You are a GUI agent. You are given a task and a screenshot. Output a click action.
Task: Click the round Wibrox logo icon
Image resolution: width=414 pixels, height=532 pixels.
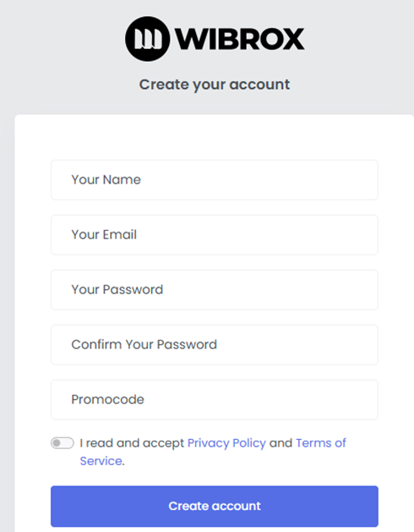(147, 39)
